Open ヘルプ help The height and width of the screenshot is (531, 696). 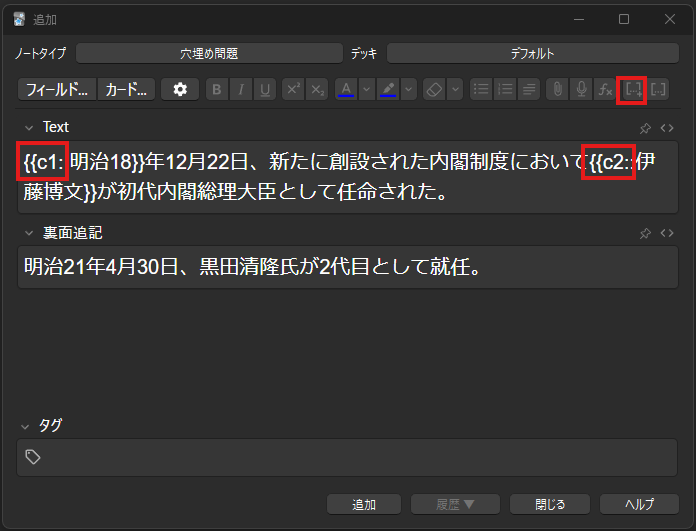pyautogui.click(x=639, y=504)
